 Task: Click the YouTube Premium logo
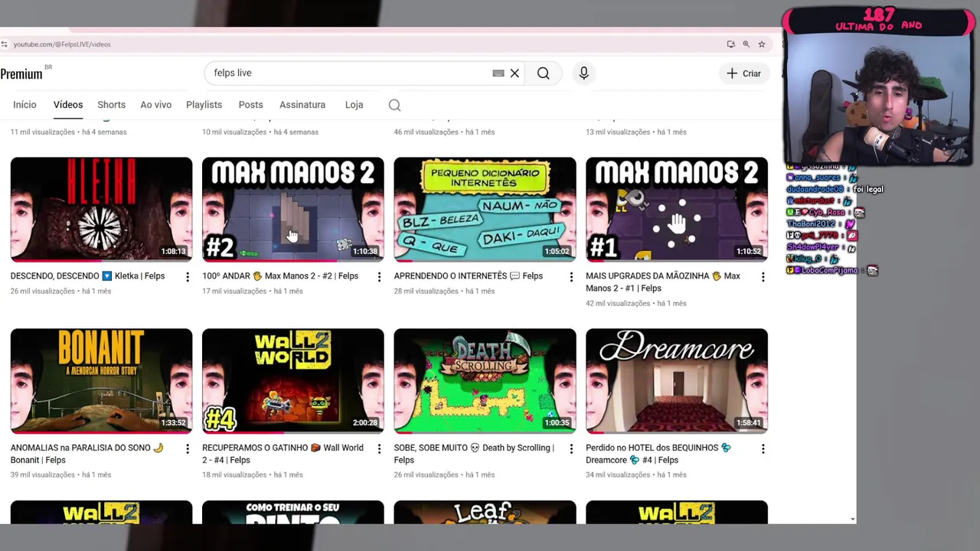[x=21, y=73]
